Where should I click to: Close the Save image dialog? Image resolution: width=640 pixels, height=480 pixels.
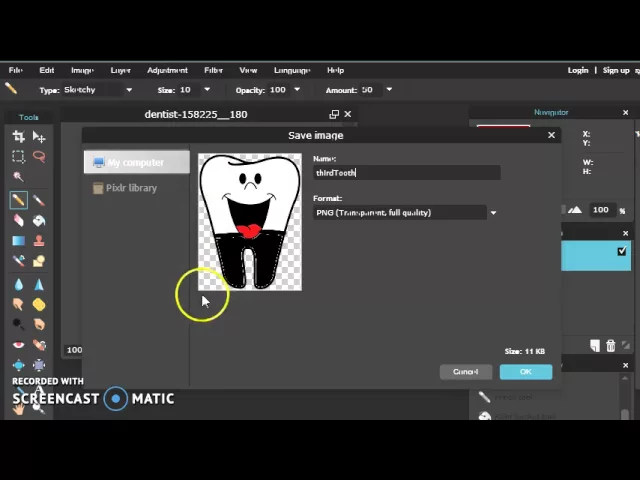[551, 135]
